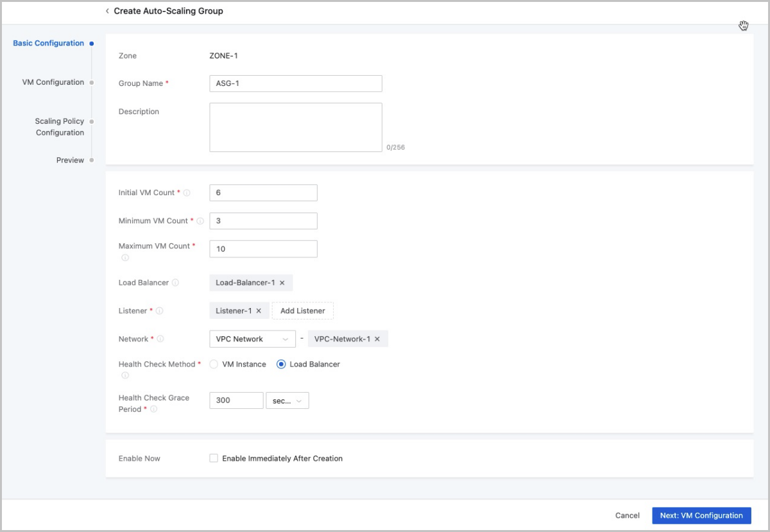Image resolution: width=770 pixels, height=532 pixels.
Task: Click info icon next to Initial VM Count
Action: pyautogui.click(x=187, y=193)
